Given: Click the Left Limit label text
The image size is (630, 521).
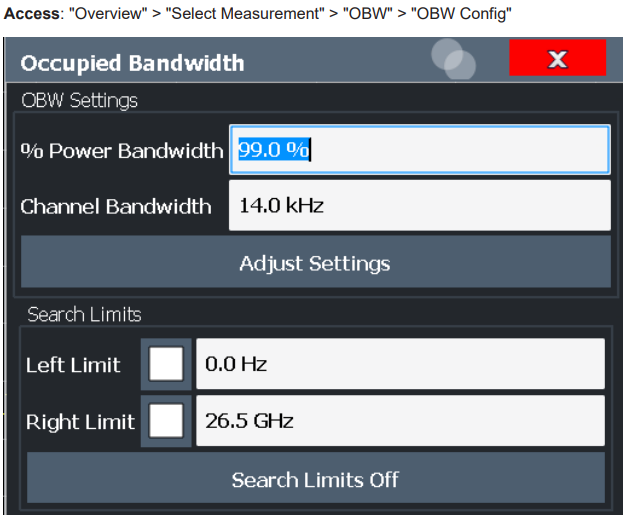Looking at the screenshot, I should tap(73, 365).
